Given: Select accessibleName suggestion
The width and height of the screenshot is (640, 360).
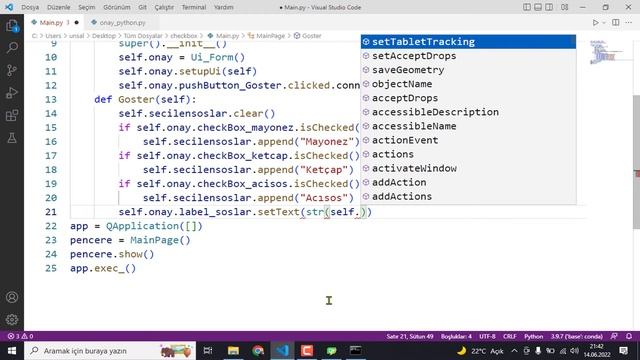Looking at the screenshot, I should [468, 126].
